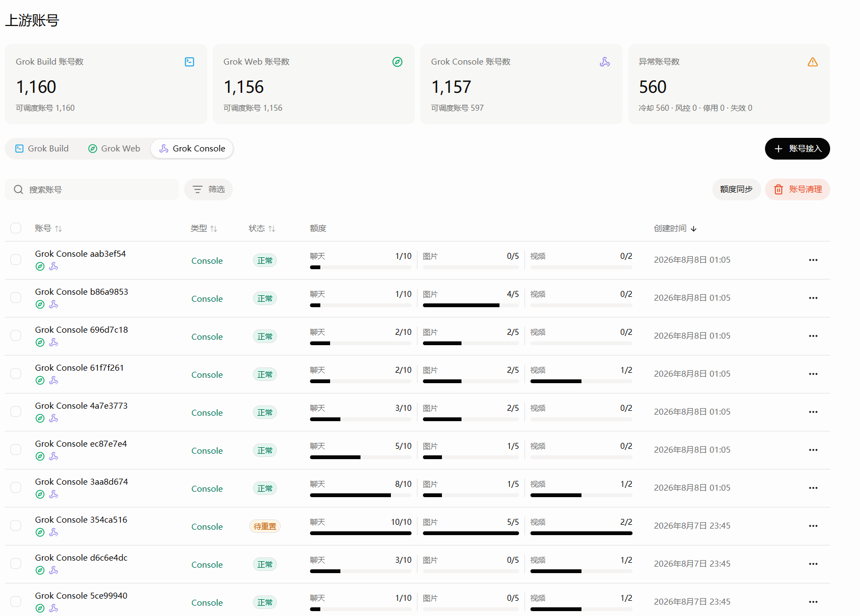This screenshot has height=616, width=860.
Task: Click the purple console icon under 3aa8d674
Action: point(54,494)
